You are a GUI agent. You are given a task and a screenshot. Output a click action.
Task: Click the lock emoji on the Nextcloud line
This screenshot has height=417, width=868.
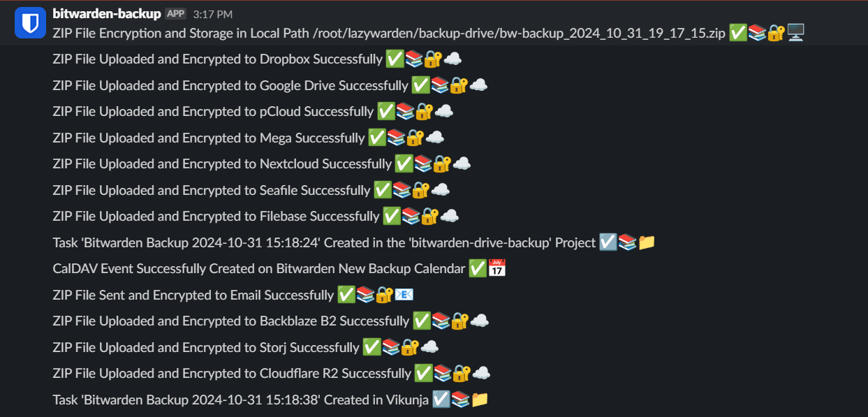442,164
